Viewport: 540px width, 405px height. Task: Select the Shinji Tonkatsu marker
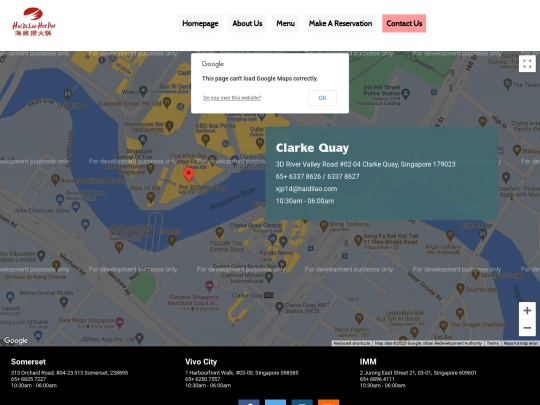coord(323,225)
